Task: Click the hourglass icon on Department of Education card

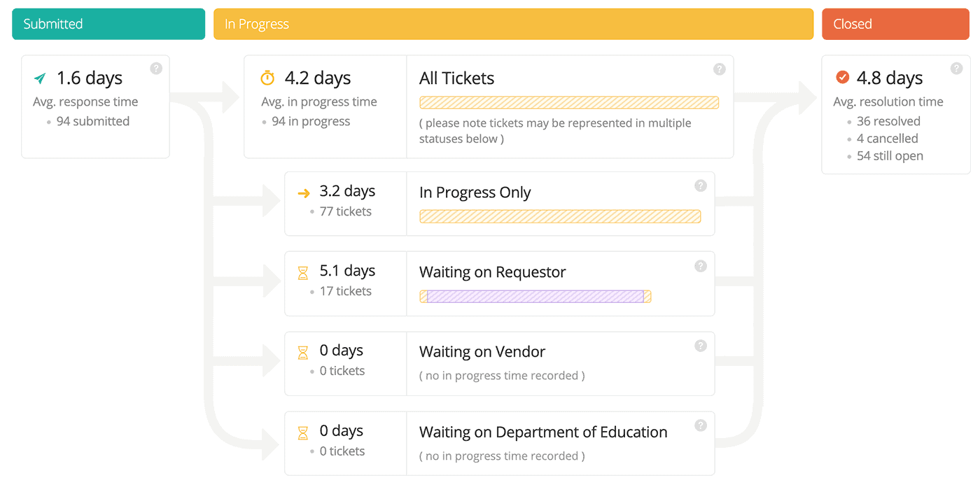Action: [x=303, y=431]
